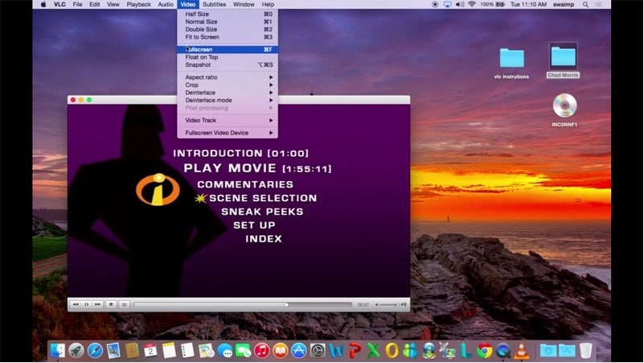Expand the Deinterlace submenu
Viewport: 644px width, 363px height.
click(228, 93)
